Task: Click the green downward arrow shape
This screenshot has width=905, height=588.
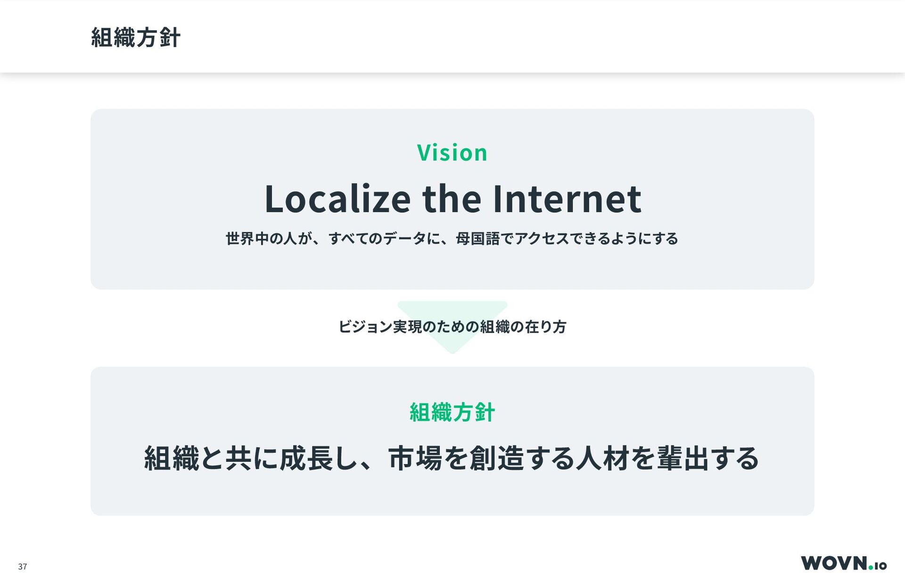Action: 452,327
